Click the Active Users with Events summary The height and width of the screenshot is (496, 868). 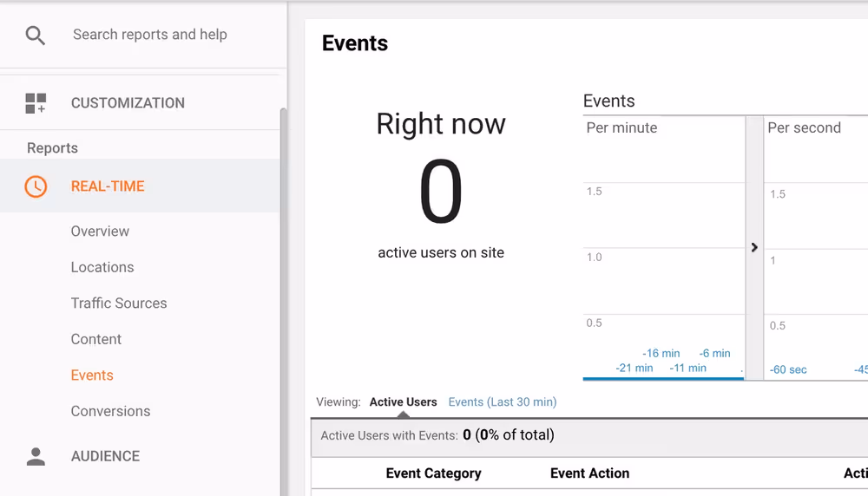[437, 435]
